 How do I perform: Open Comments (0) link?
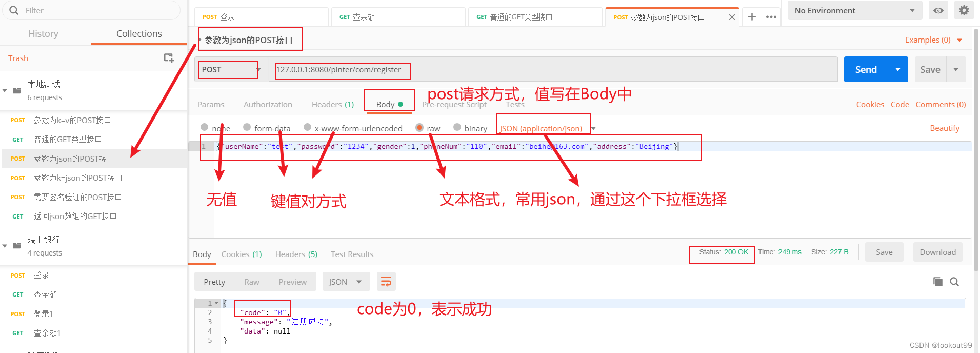(941, 104)
